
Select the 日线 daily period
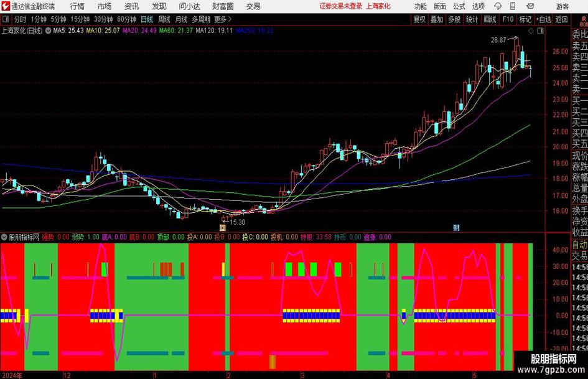pos(147,19)
